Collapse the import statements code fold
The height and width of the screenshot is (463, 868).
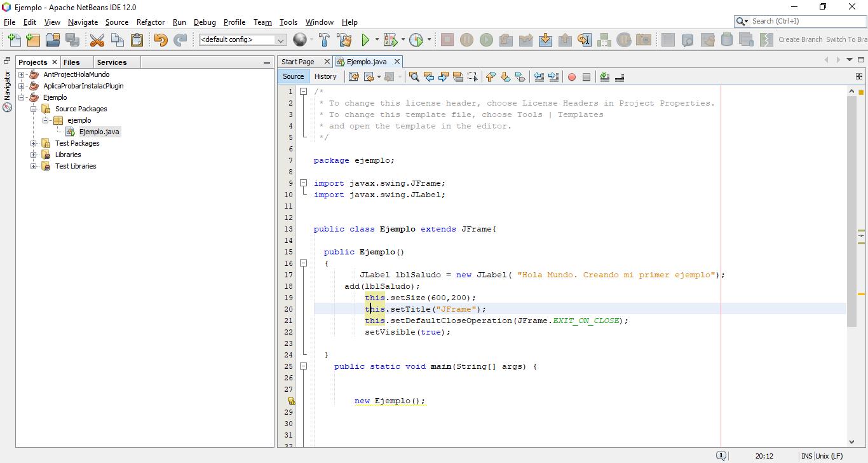coord(304,183)
